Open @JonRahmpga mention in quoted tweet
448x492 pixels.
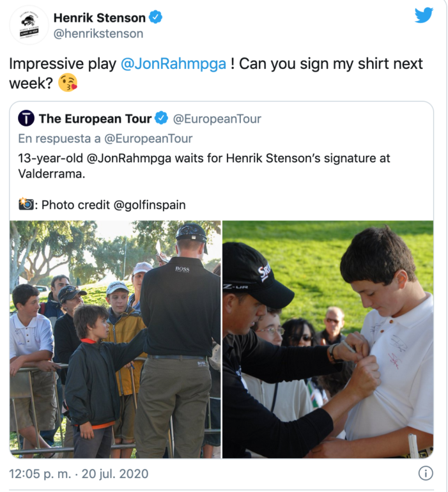coord(128,158)
